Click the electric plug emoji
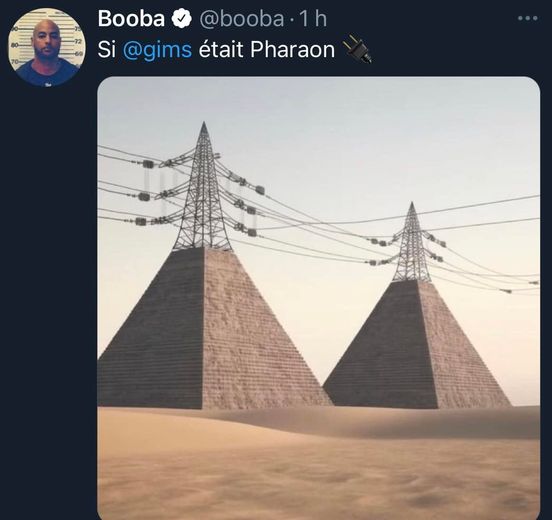 [x=358, y=49]
